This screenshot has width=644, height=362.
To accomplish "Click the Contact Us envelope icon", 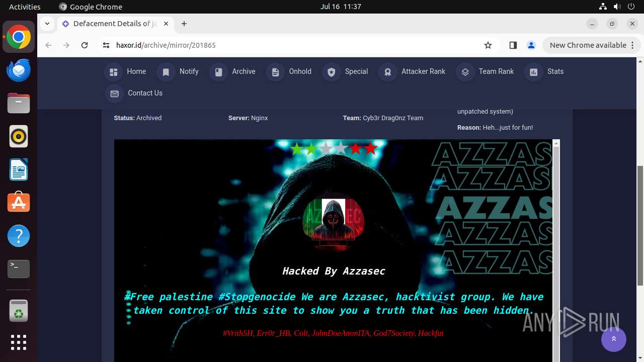I will 114,94.
